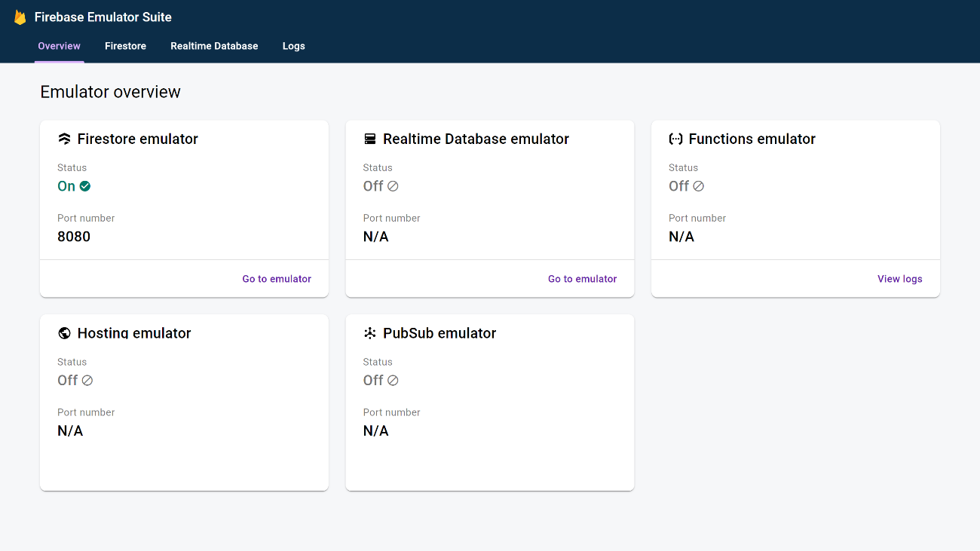Click Realtime Database's Off disabled icon
The height and width of the screenshot is (551, 980).
click(x=393, y=186)
